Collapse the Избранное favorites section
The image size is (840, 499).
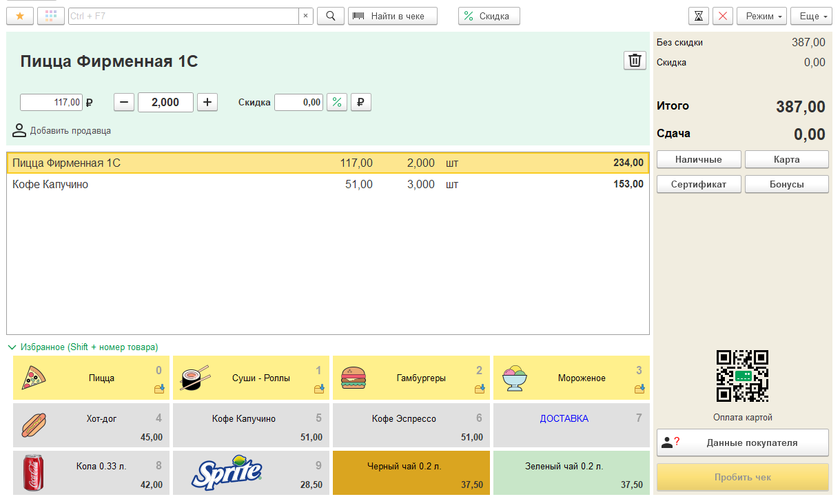(x=12, y=347)
